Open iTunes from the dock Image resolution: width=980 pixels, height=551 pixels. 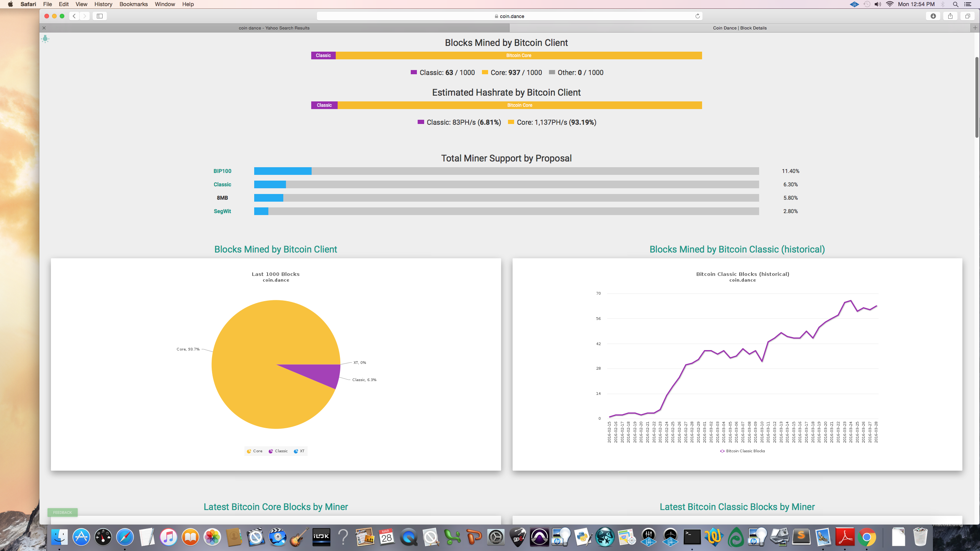168,537
